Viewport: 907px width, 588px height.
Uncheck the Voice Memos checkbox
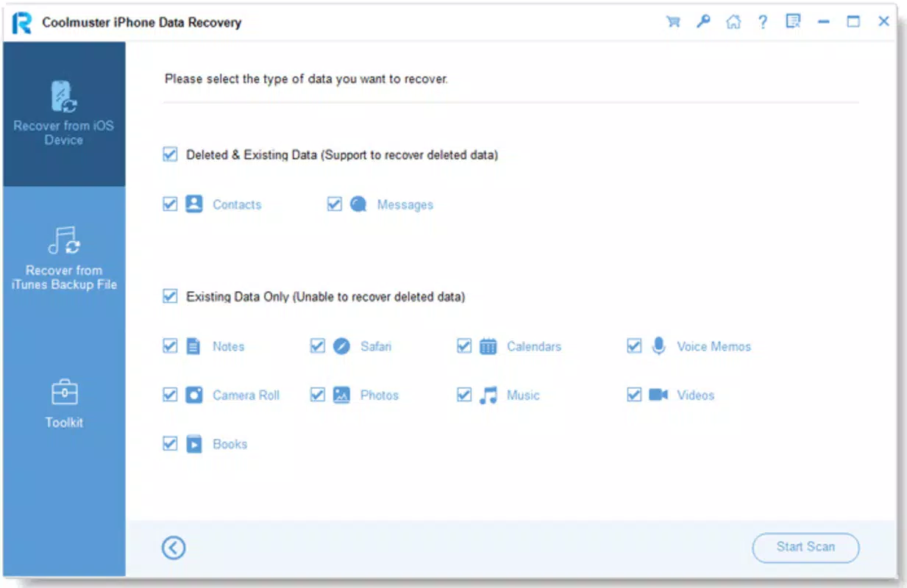(634, 345)
